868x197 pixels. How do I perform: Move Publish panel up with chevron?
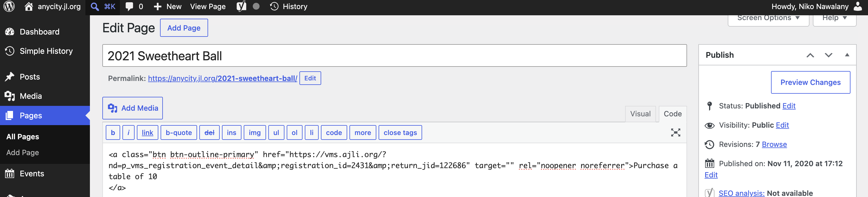810,55
